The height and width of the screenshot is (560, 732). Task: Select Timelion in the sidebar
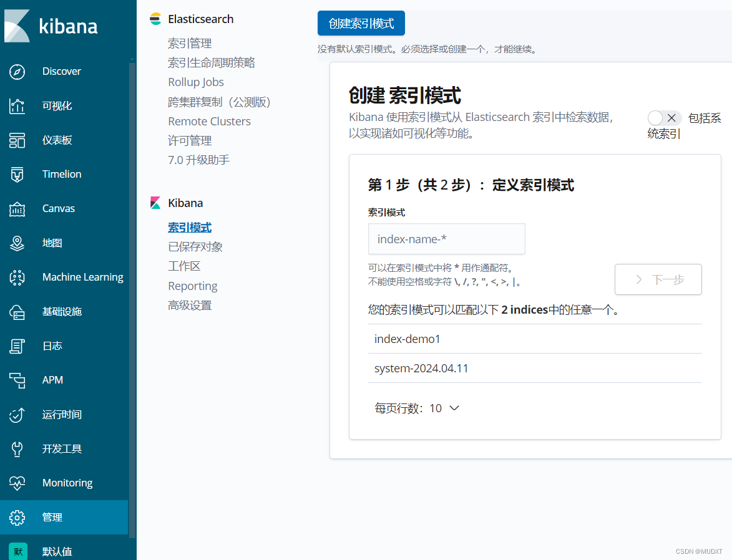pos(62,174)
